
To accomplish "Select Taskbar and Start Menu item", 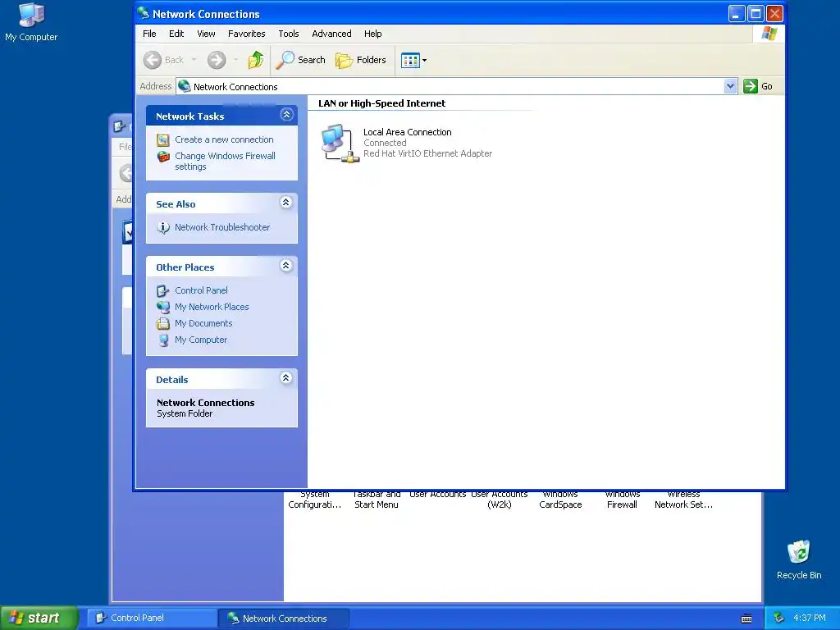I will 377,500.
